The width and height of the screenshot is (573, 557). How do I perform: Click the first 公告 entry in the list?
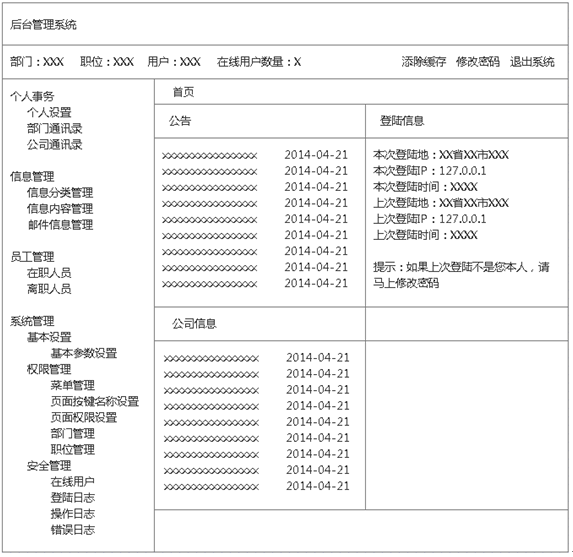pyautogui.click(x=254, y=155)
